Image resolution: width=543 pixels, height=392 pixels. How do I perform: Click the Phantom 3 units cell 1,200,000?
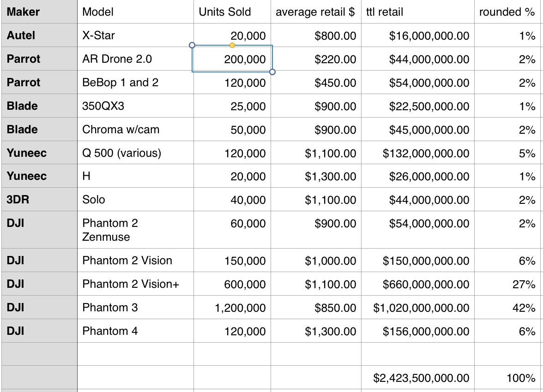[x=232, y=307]
